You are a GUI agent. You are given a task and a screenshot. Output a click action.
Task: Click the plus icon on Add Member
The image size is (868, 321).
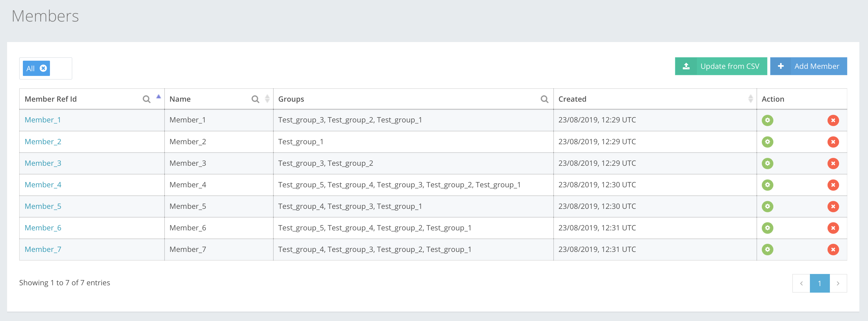781,66
